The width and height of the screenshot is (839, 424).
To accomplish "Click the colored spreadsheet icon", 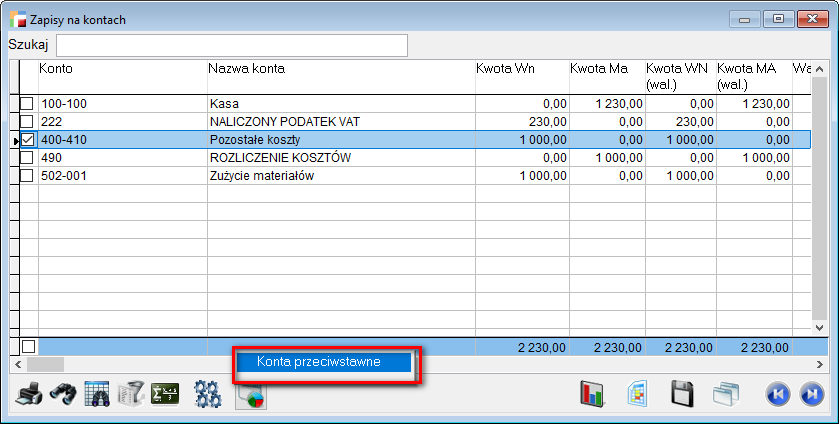I will [637, 394].
